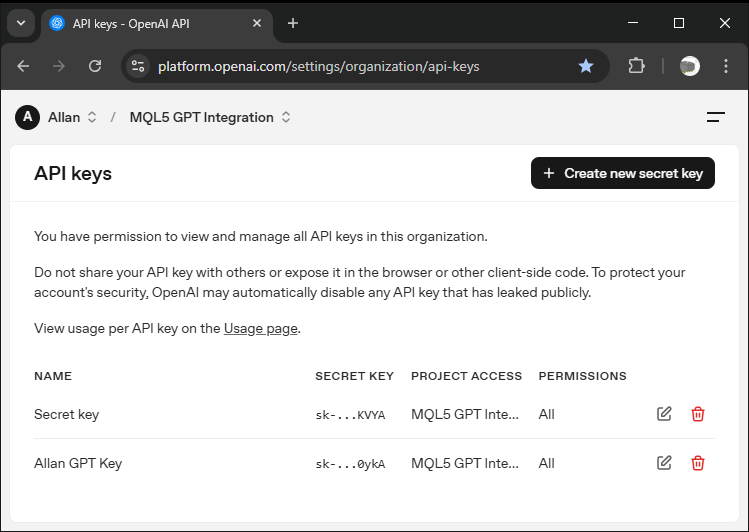Click the PERMISSIONS column header
The image size is (749, 532).
coord(582,376)
